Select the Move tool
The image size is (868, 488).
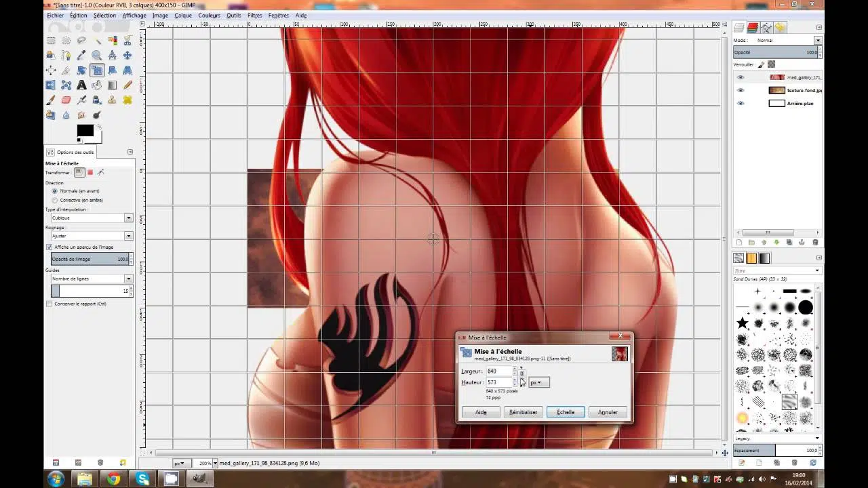127,55
